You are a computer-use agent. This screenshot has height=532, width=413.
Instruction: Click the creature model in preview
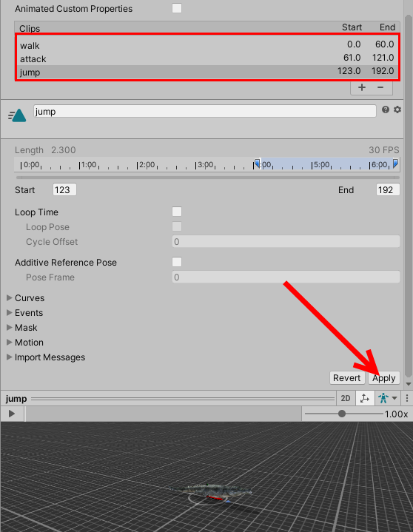tap(211, 491)
